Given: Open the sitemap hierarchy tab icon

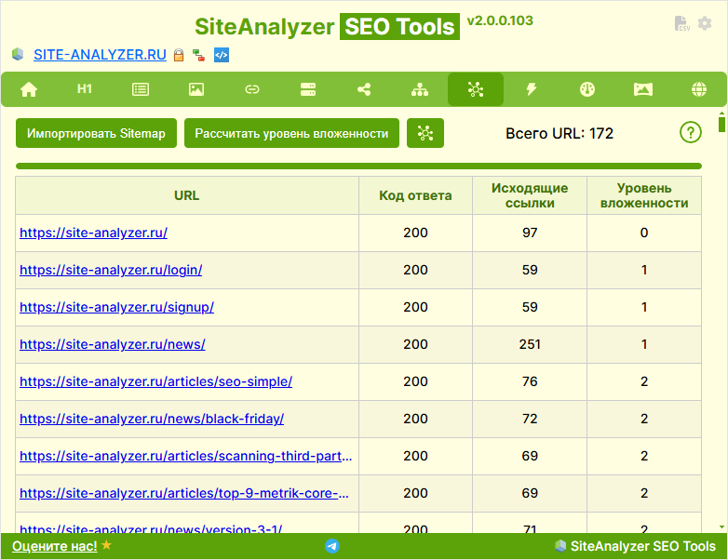Looking at the screenshot, I should pos(420,89).
